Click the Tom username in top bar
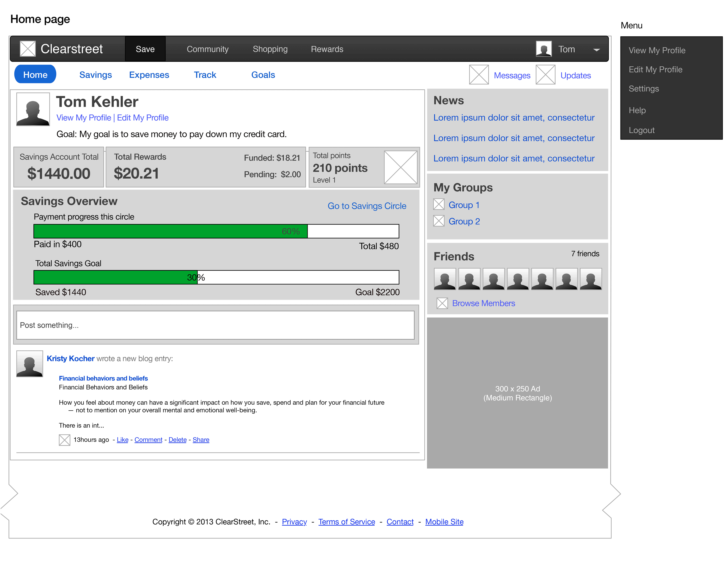The height and width of the screenshot is (573, 728). pos(566,49)
